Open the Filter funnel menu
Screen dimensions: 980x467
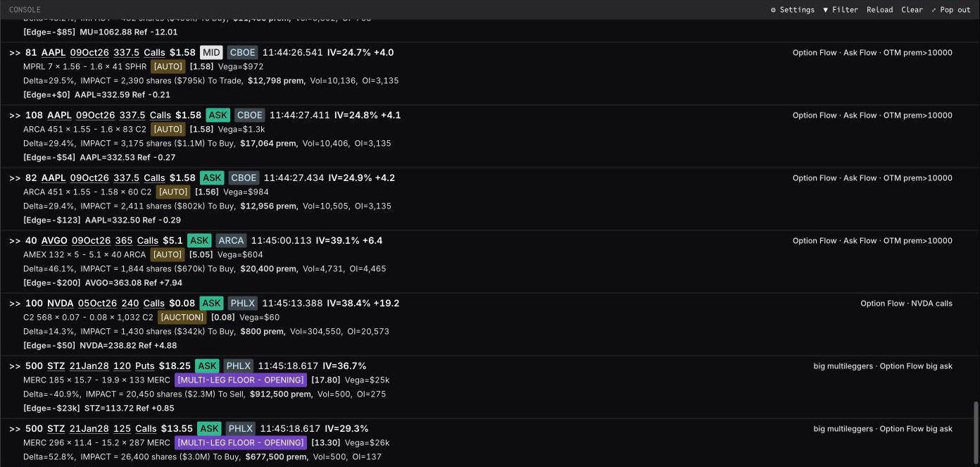(841, 10)
